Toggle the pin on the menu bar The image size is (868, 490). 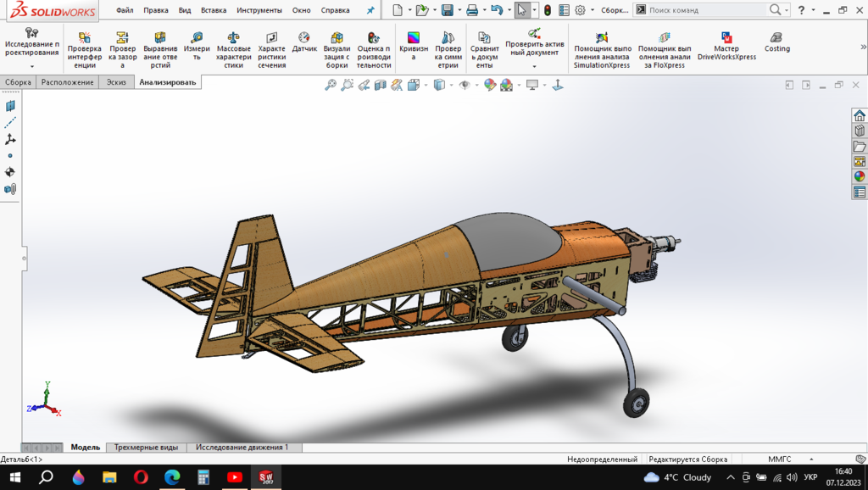(370, 10)
